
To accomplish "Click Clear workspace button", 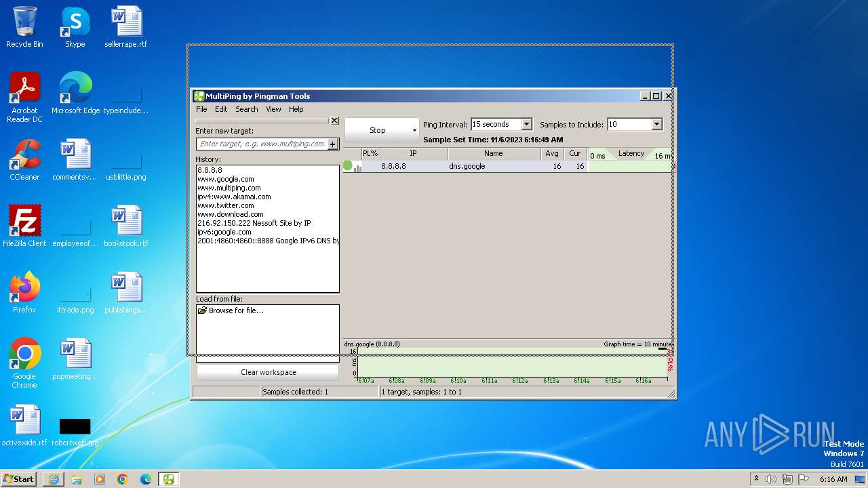I will pyautogui.click(x=268, y=372).
